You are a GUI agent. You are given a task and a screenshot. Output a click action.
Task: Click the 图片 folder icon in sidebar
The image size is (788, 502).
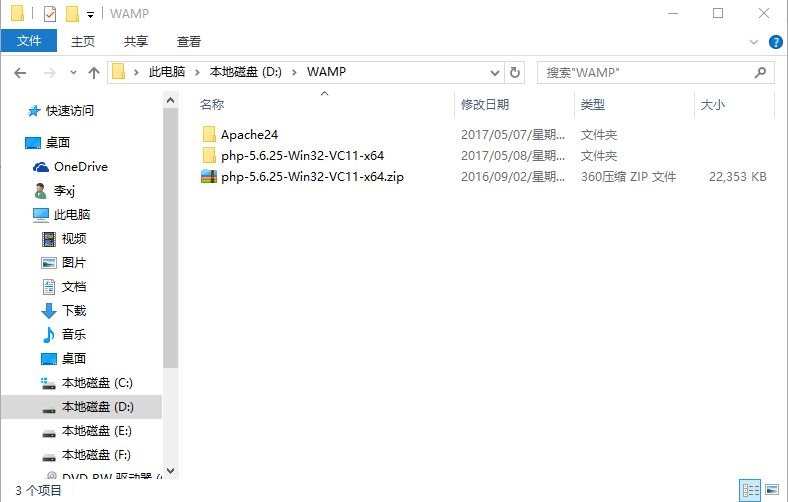(x=49, y=263)
